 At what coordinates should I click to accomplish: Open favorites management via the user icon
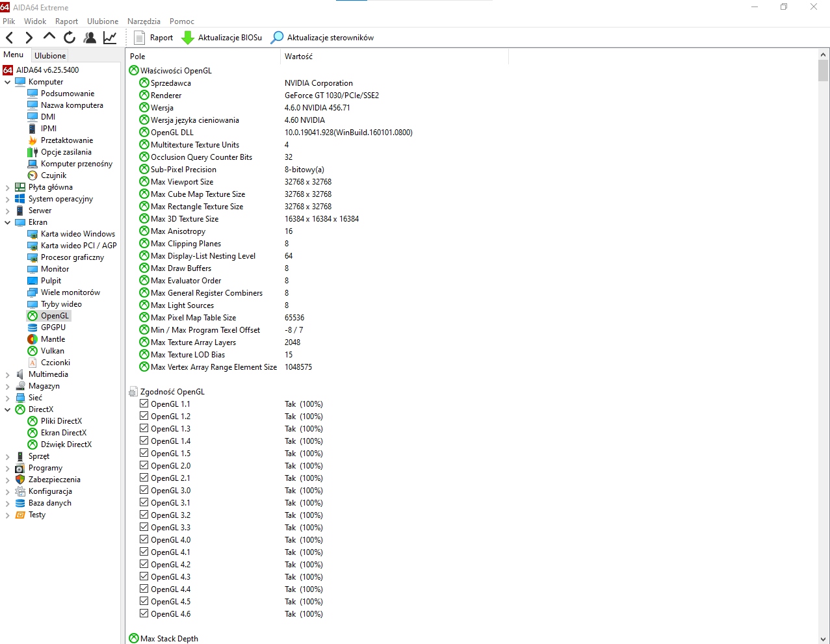90,38
